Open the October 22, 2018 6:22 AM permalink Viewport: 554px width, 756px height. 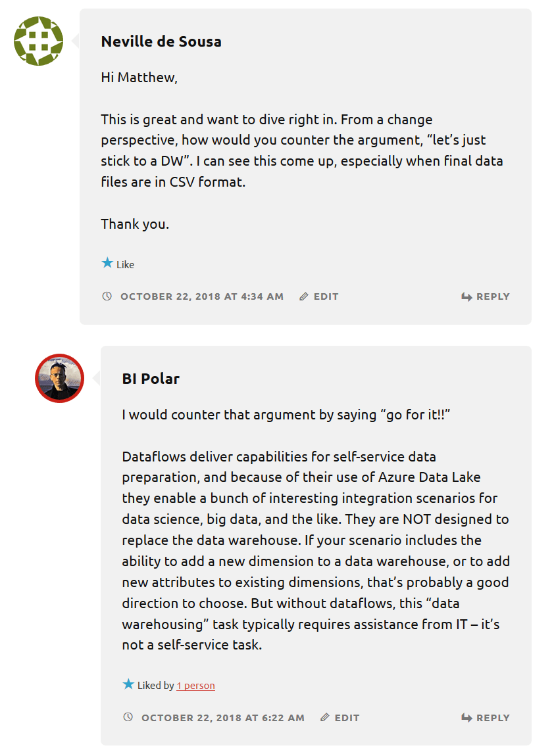(222, 718)
